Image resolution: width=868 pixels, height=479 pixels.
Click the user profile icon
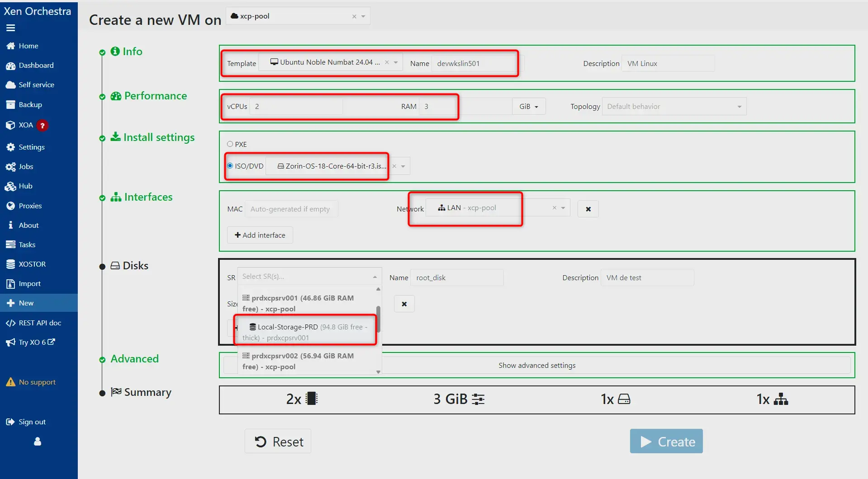pyautogui.click(x=38, y=441)
